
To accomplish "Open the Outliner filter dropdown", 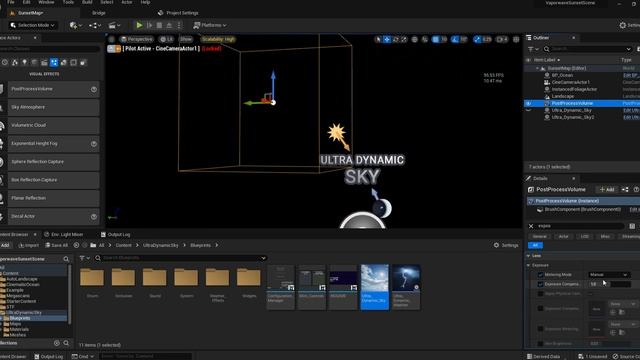I will coord(533,49).
